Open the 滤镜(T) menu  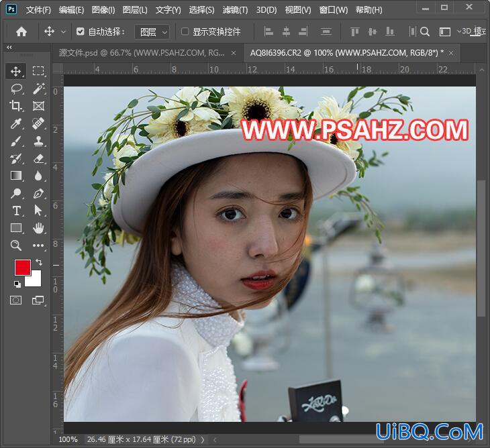(235, 10)
